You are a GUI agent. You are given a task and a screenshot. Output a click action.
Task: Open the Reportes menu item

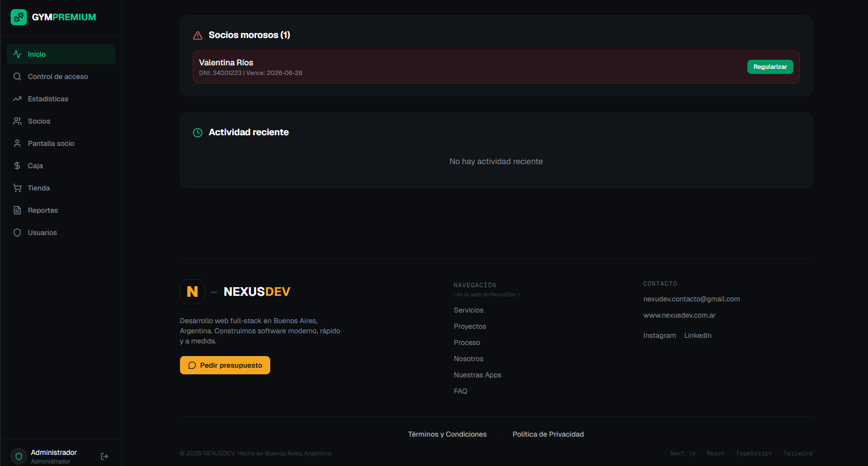coord(61,210)
